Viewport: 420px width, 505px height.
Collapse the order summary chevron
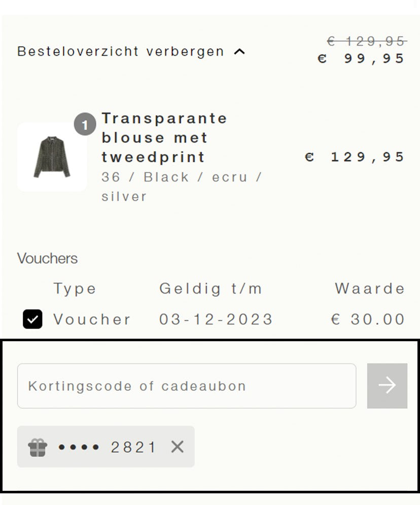coord(239,52)
